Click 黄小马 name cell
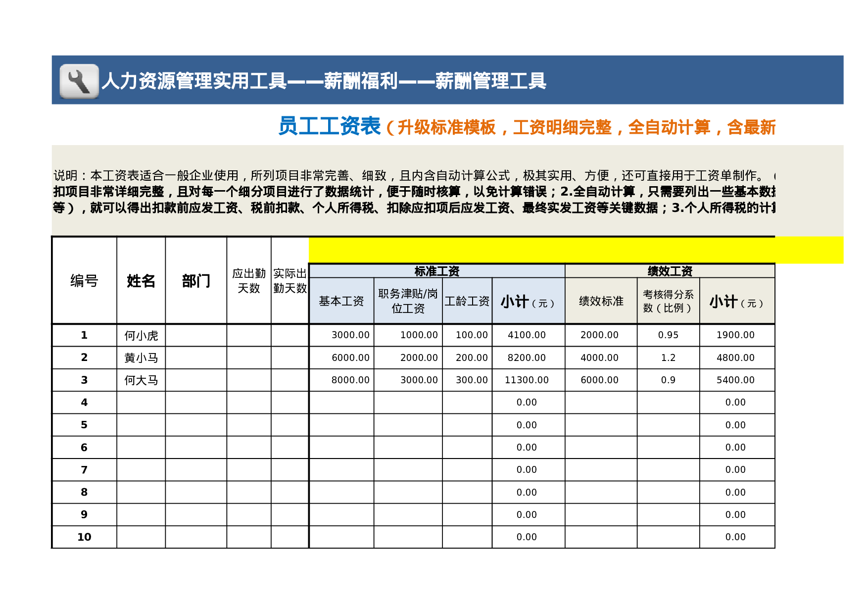The height and width of the screenshot is (614, 868). (140, 357)
